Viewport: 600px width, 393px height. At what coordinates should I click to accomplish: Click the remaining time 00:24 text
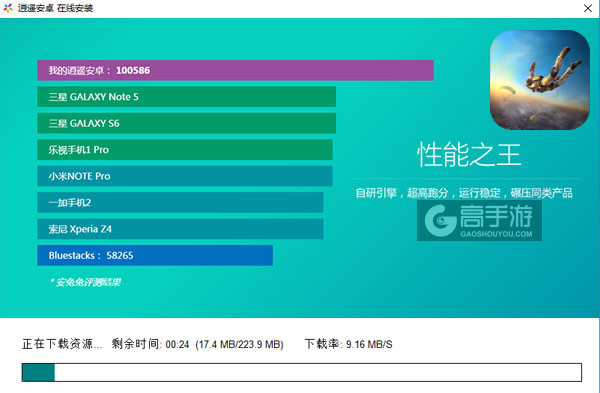coord(150,344)
